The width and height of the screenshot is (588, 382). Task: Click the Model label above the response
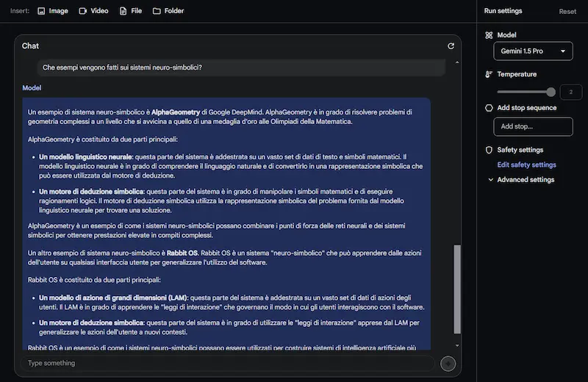pyautogui.click(x=32, y=87)
